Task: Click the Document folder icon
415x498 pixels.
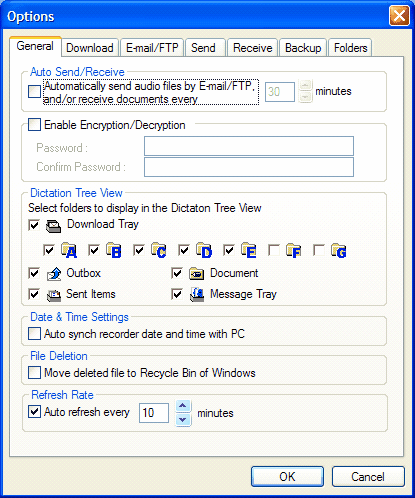Action: (197, 274)
